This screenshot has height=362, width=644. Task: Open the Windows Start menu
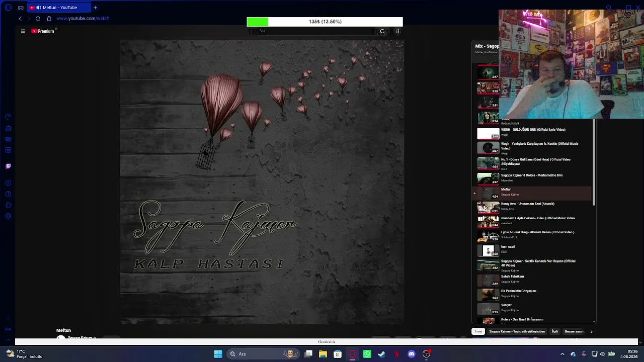pos(218,354)
